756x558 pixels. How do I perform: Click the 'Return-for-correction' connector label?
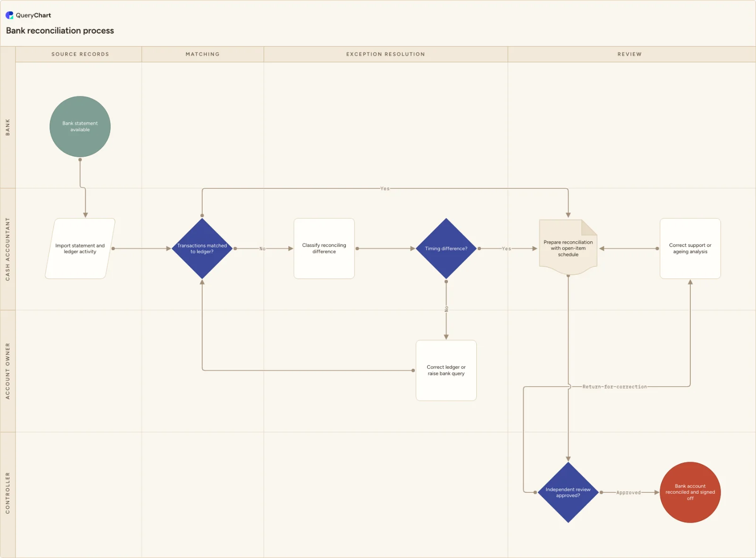(615, 387)
